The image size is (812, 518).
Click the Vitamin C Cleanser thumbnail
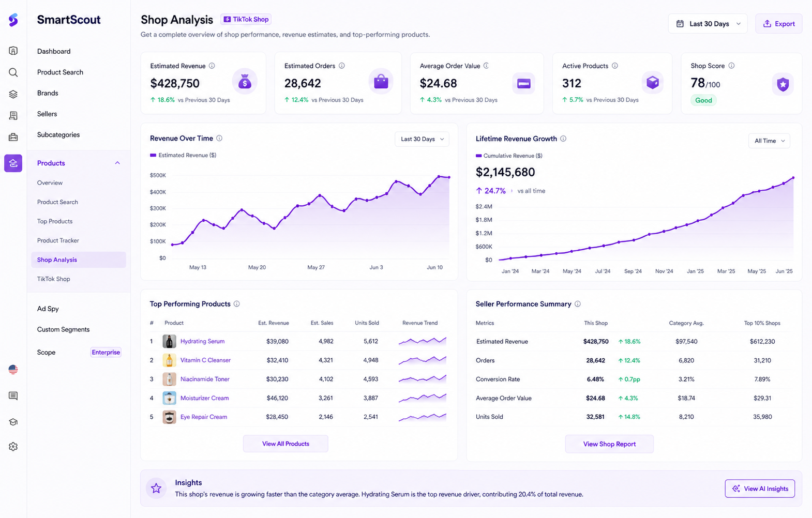pos(169,360)
